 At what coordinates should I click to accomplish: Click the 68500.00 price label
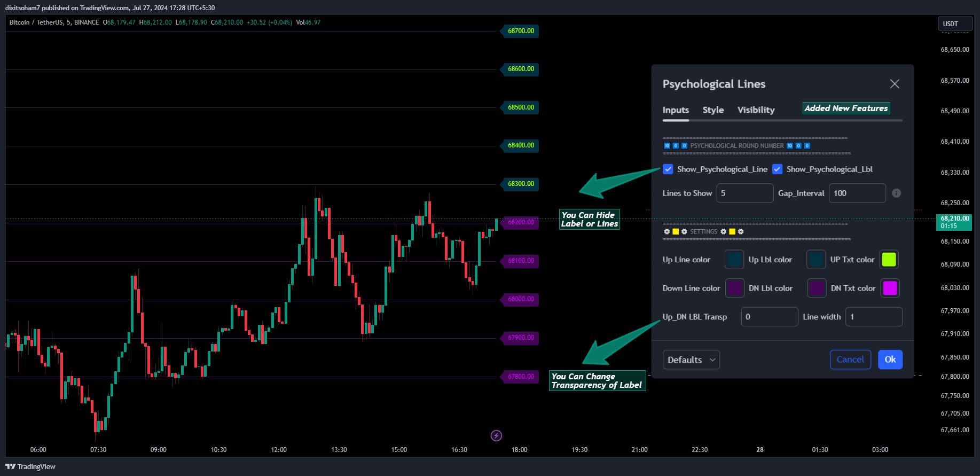[521, 107]
